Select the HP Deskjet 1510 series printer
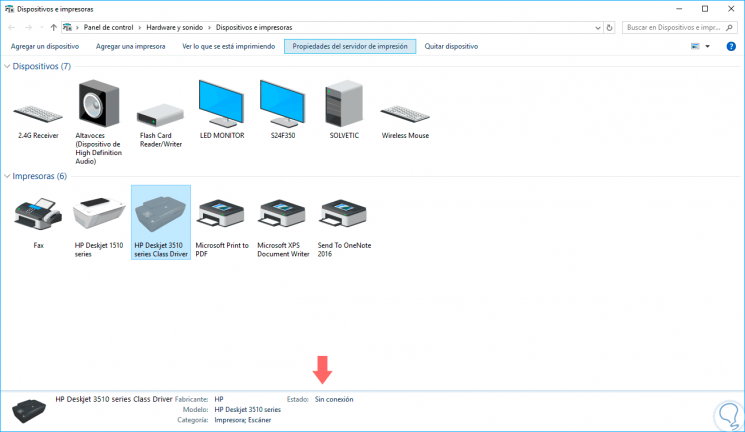This screenshot has width=745, height=432. (x=99, y=214)
